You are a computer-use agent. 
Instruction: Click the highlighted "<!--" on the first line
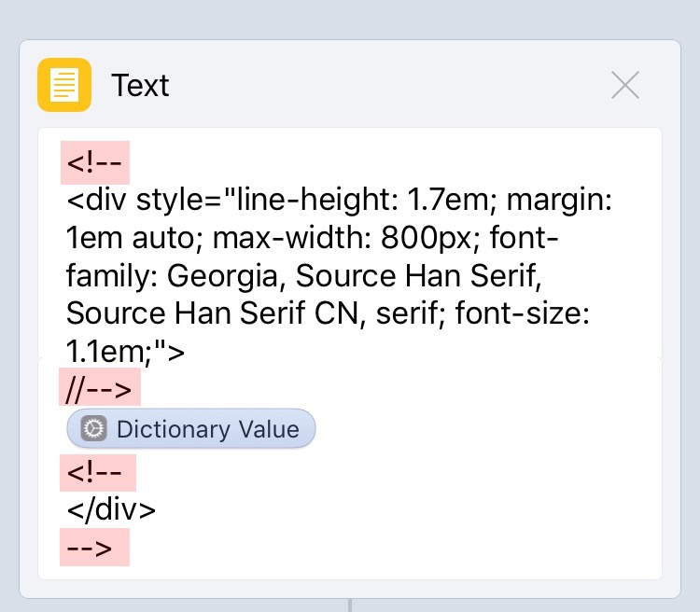[x=94, y=162]
